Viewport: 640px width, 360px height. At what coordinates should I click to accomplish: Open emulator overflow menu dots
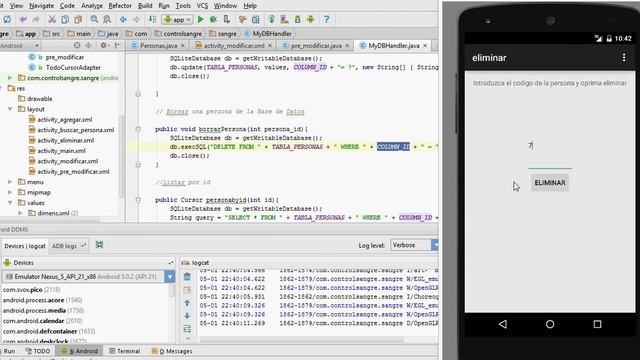tap(624, 58)
